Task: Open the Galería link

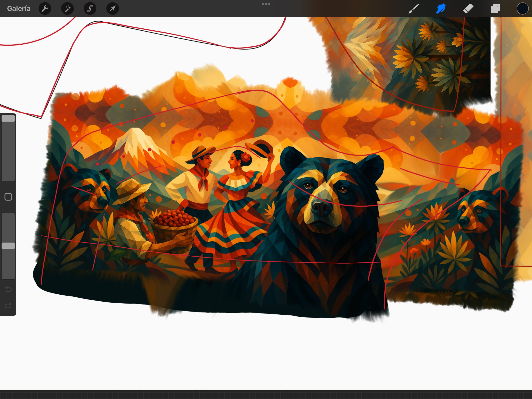Action: [x=19, y=9]
